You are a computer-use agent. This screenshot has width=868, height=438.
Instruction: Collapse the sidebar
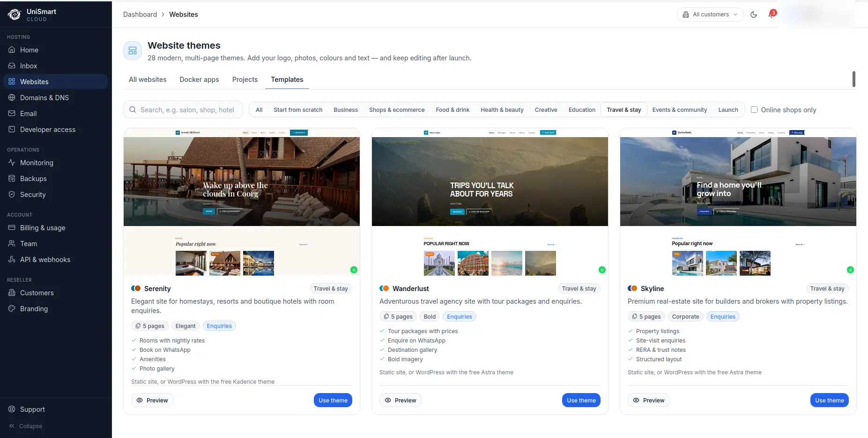click(26, 426)
